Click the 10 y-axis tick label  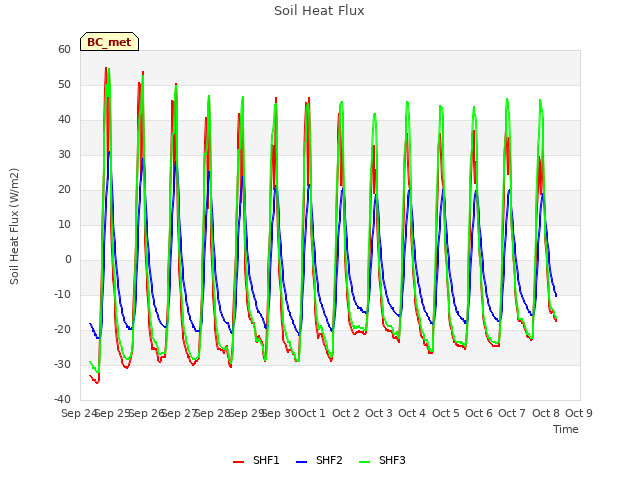point(64,224)
